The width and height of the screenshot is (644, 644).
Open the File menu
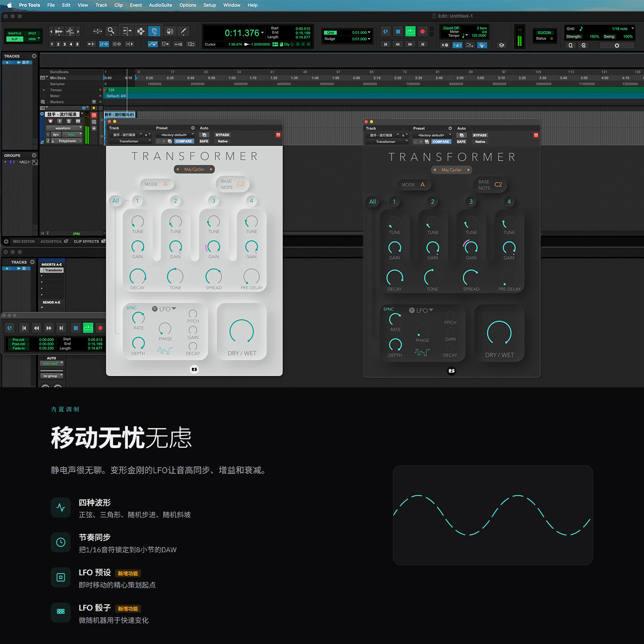[x=51, y=5]
